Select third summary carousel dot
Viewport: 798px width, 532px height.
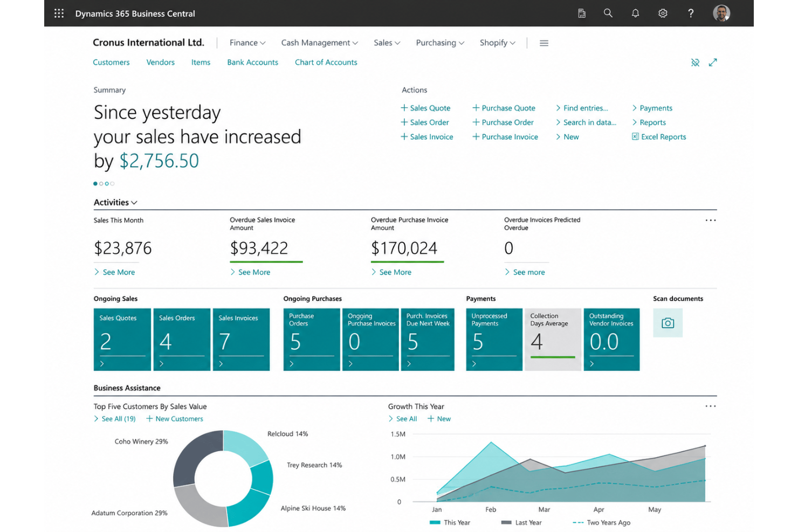pos(107,184)
